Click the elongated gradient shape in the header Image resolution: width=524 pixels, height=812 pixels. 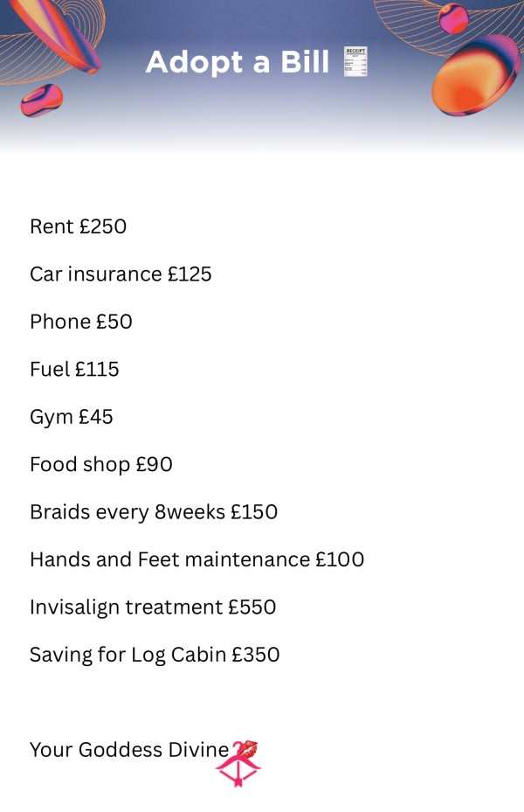point(56,35)
